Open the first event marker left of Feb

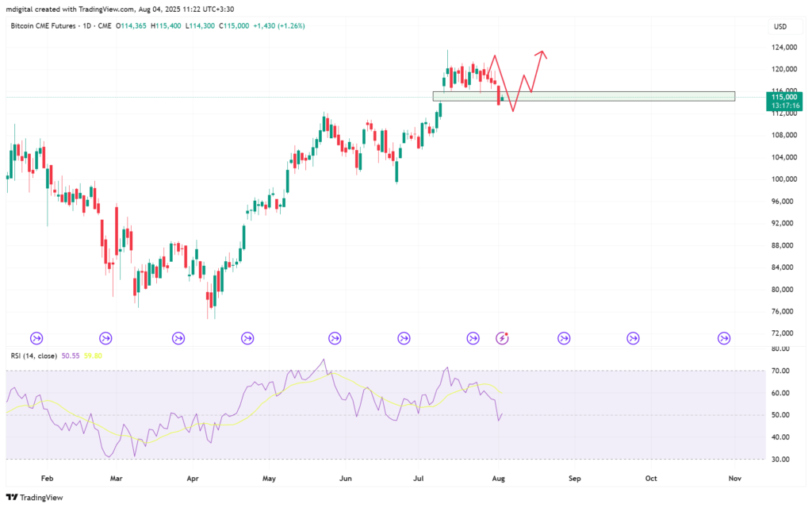pyautogui.click(x=36, y=338)
